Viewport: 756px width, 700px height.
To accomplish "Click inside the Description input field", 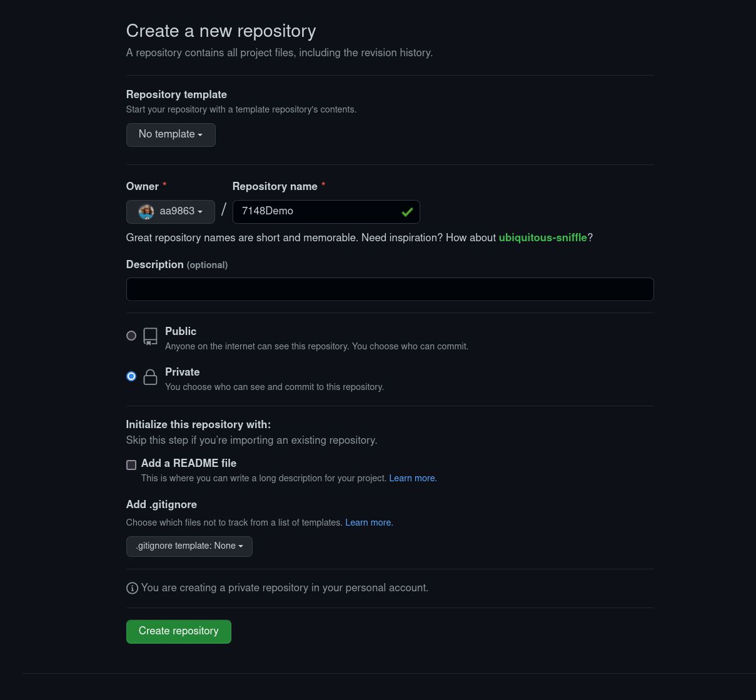I will [390, 289].
